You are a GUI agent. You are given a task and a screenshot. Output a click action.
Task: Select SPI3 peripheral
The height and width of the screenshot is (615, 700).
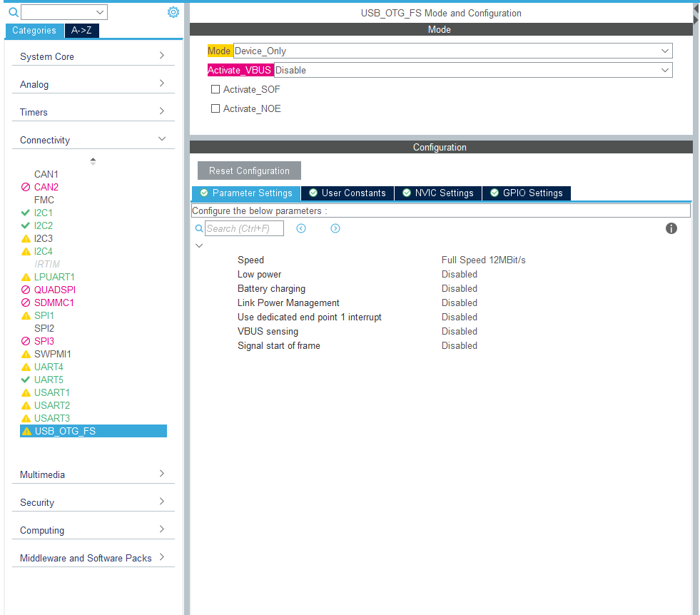44,341
